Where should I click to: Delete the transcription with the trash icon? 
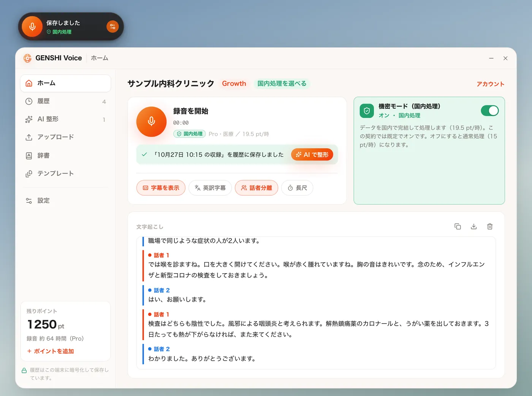490,226
